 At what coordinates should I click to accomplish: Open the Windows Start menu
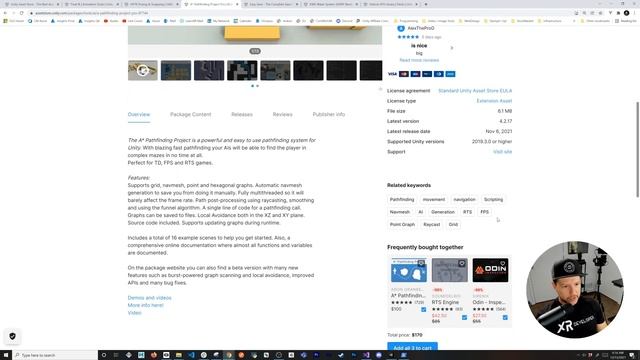6,355
